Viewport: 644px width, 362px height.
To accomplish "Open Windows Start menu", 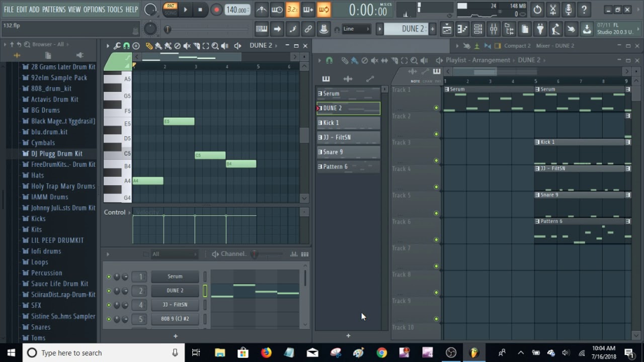I will click(11, 352).
